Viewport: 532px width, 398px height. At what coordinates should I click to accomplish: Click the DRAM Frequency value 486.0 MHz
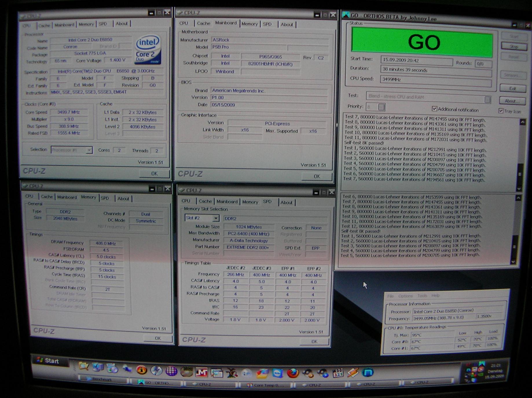[x=106, y=243]
